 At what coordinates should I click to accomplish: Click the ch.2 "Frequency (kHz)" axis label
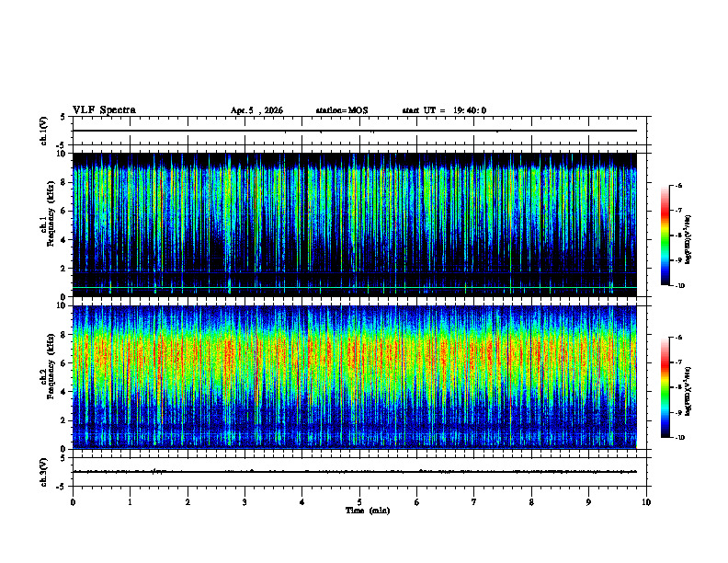point(50,365)
